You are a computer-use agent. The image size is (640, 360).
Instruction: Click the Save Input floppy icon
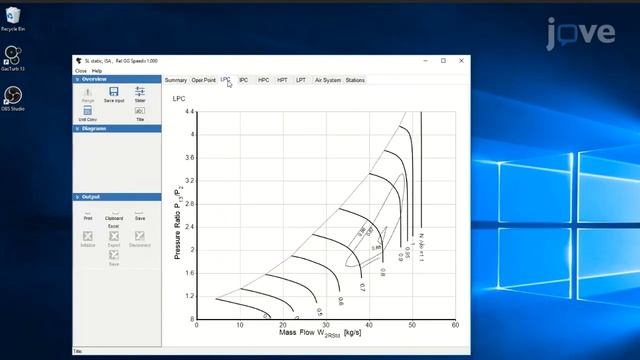click(114, 91)
